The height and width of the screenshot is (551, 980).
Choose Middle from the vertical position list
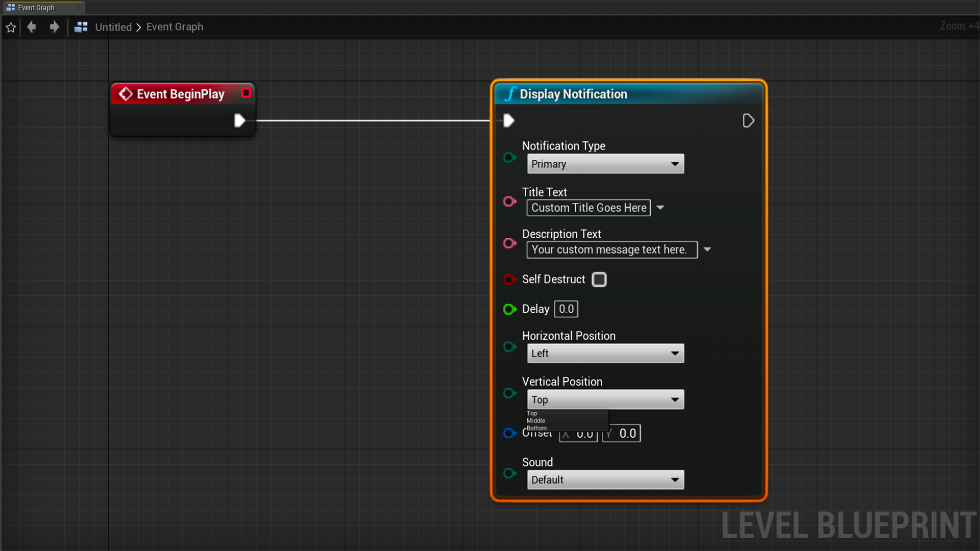[536, 421]
